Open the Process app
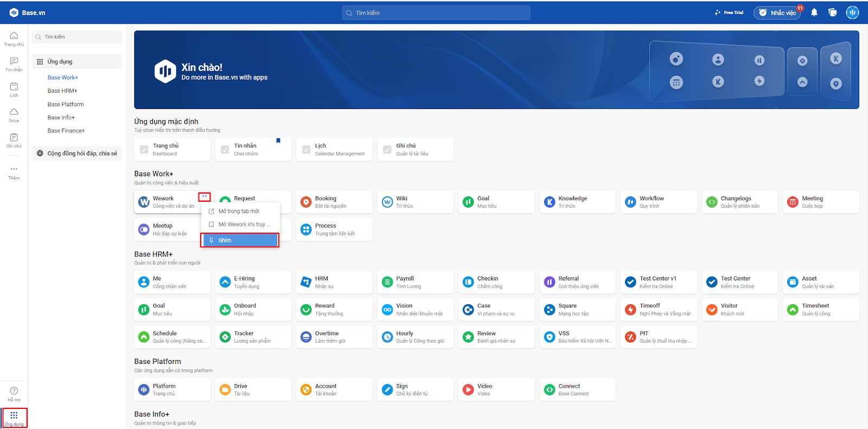Viewport: 868px width, 429px height. [x=334, y=229]
